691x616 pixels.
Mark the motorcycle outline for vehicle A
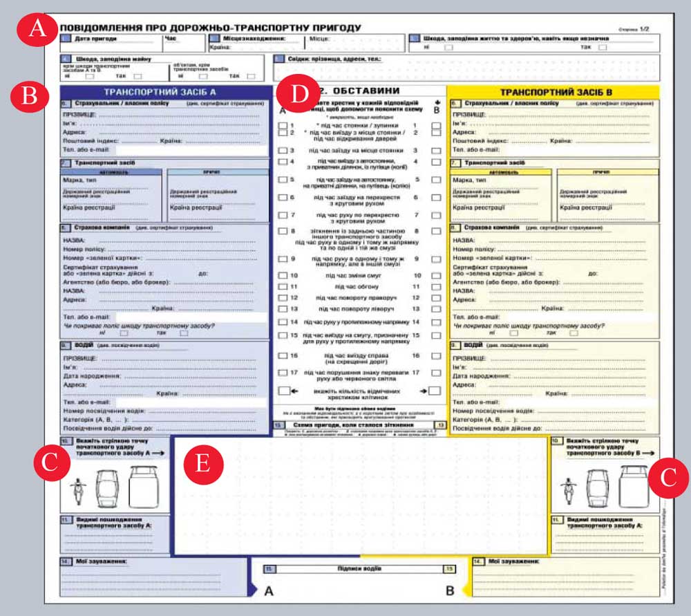click(78, 491)
